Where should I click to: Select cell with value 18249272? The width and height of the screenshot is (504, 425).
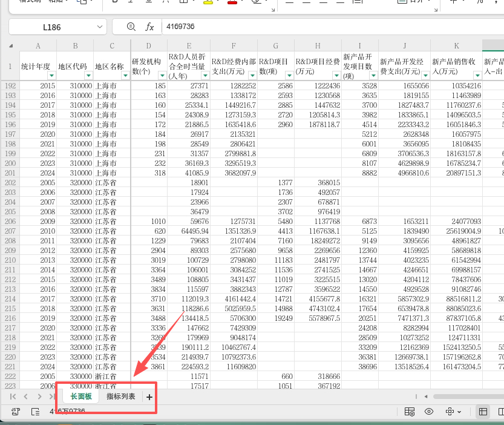tap(318, 240)
